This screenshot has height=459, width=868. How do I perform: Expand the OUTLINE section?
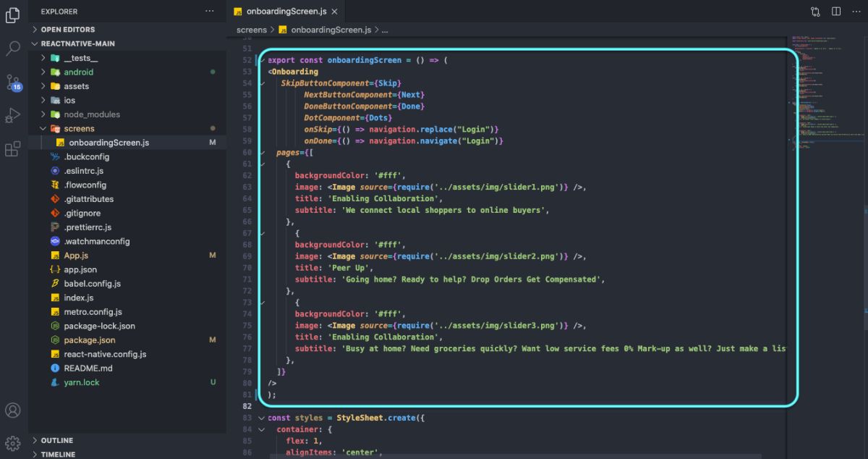click(x=127, y=440)
